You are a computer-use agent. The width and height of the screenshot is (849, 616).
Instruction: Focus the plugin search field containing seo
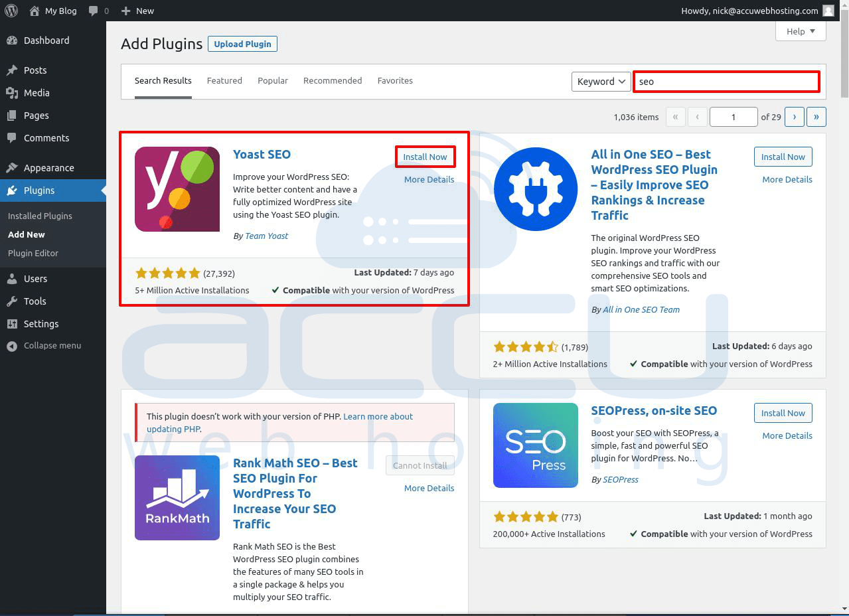[726, 82]
